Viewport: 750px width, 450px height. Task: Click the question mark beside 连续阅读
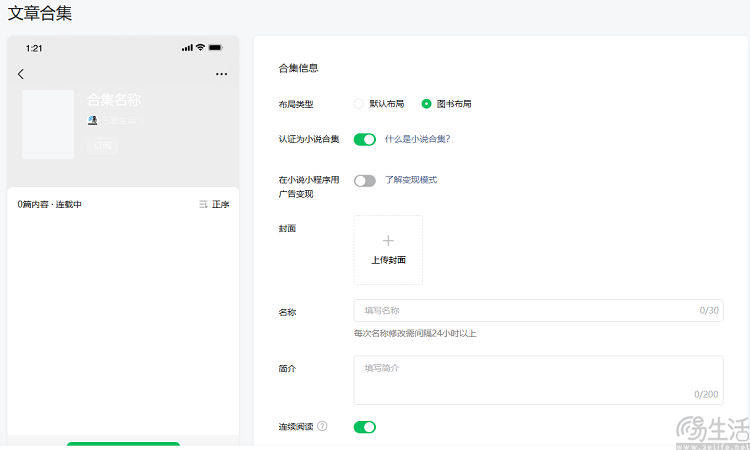click(x=322, y=427)
